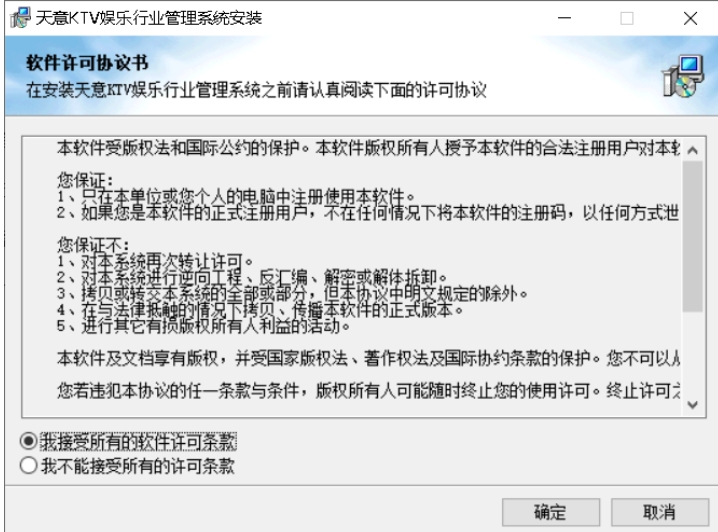Cancel installation with the 取消 button
This screenshot has width=718, height=532.
(659, 512)
